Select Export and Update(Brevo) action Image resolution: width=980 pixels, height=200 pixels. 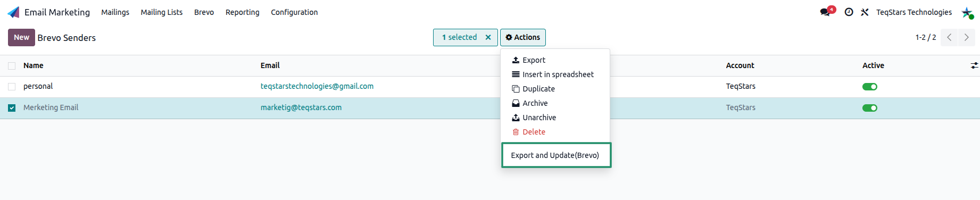[x=556, y=155]
